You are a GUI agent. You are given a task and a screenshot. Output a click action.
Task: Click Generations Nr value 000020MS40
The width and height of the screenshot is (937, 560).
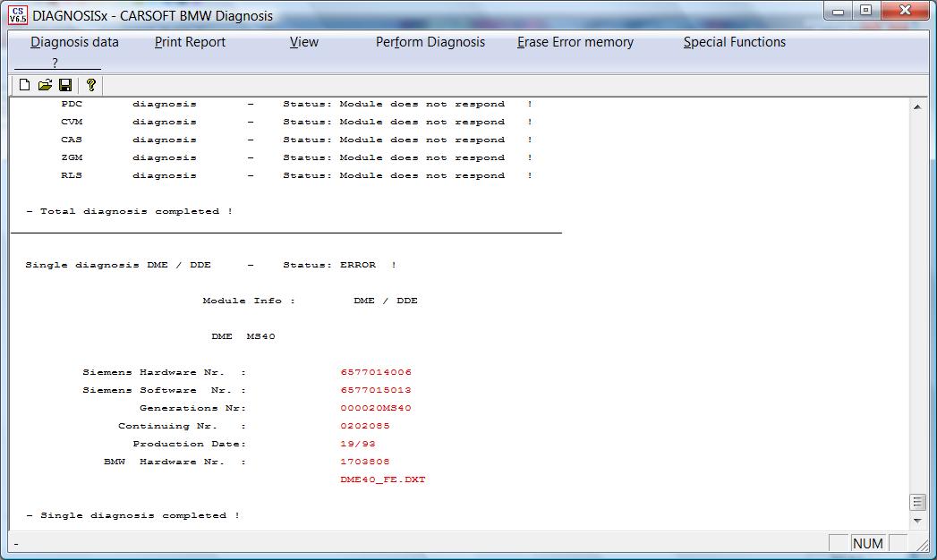(376, 408)
